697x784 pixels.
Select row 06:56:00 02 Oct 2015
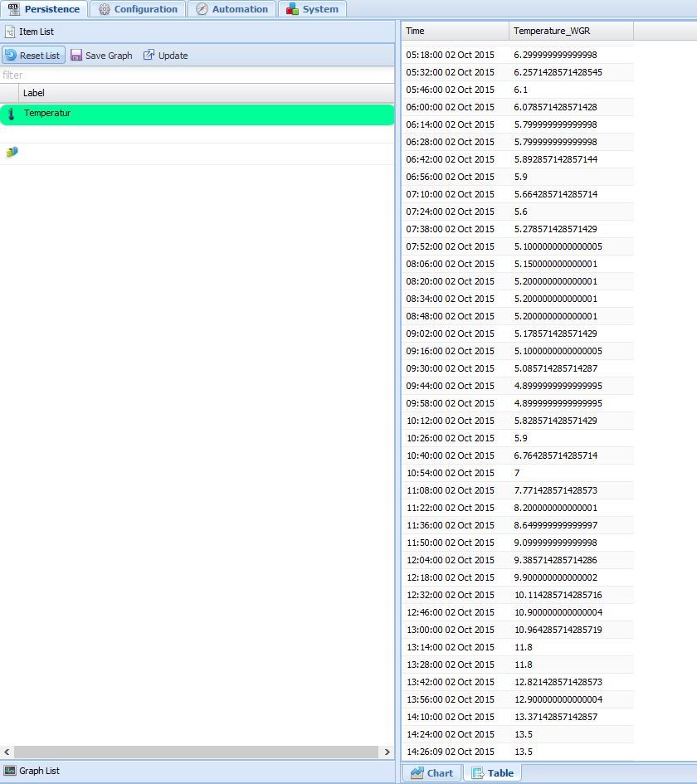coord(518,177)
